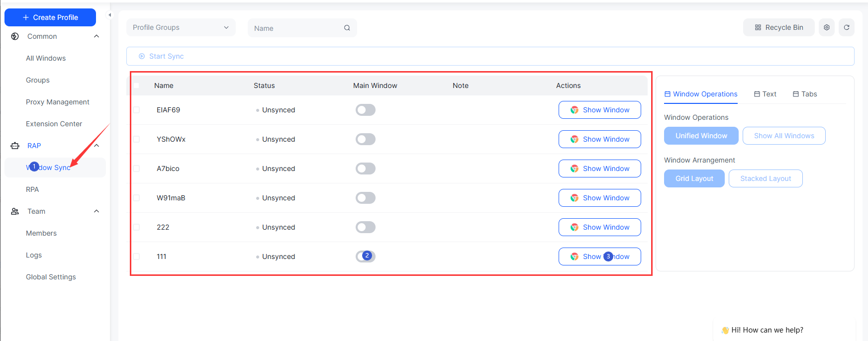Screen dimensions: 868x341
Task: Select Stacked Layout arrangement
Action: click(x=765, y=178)
